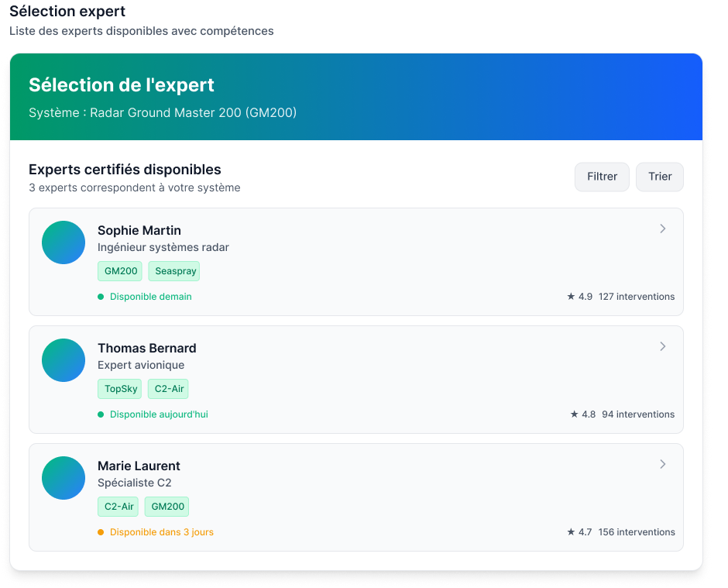Click Sophie Martin's avatar circle

pyautogui.click(x=64, y=242)
